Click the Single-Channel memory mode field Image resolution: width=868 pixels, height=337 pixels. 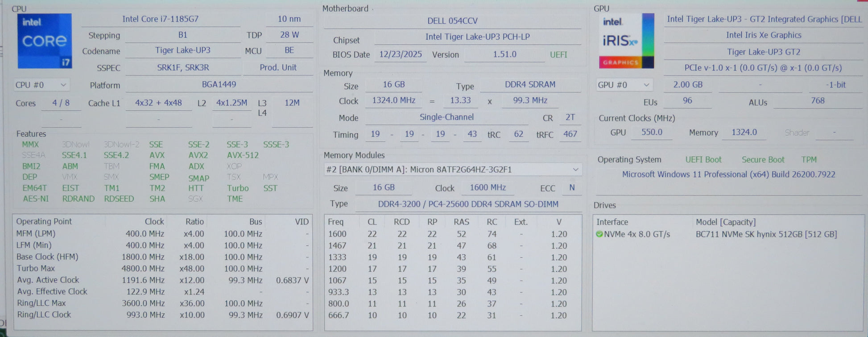446,117
